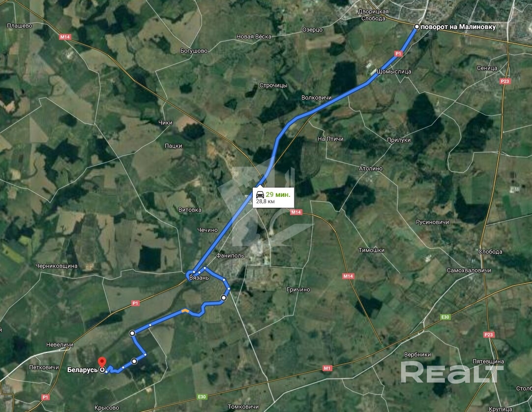Screen dimensions: 532x412
Task: Click the P1 road shield near Щомыслица
Action: pos(398,54)
